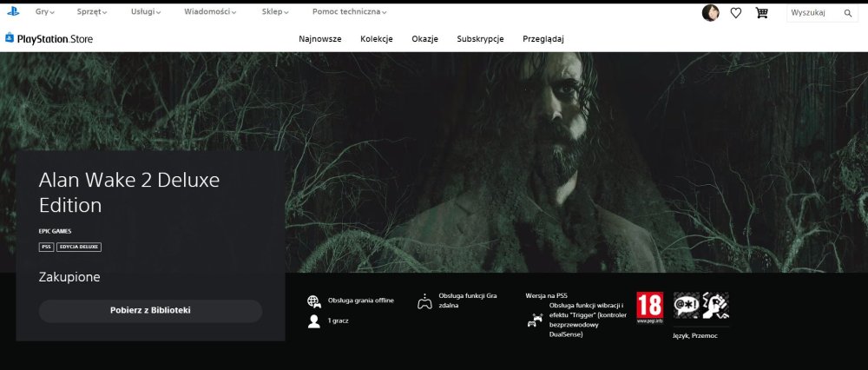Click the Obsługa grania offline text
This screenshot has width=868, height=370.
click(x=360, y=301)
